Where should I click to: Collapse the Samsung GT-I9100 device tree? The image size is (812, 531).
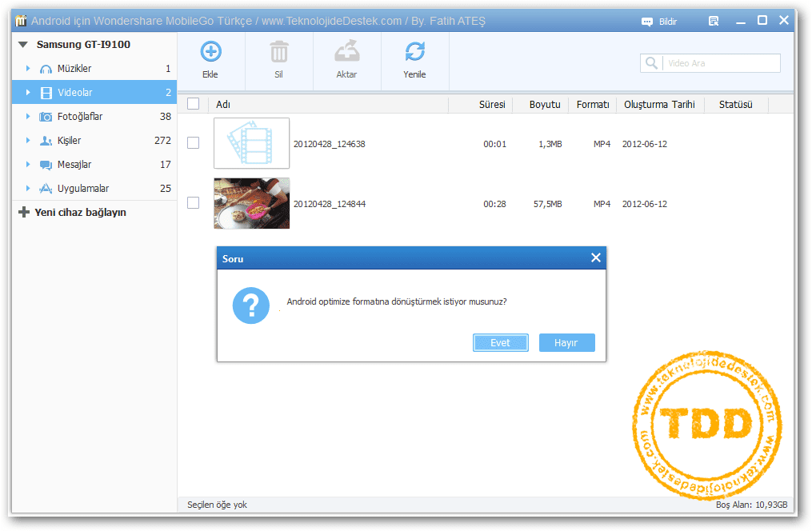22,45
